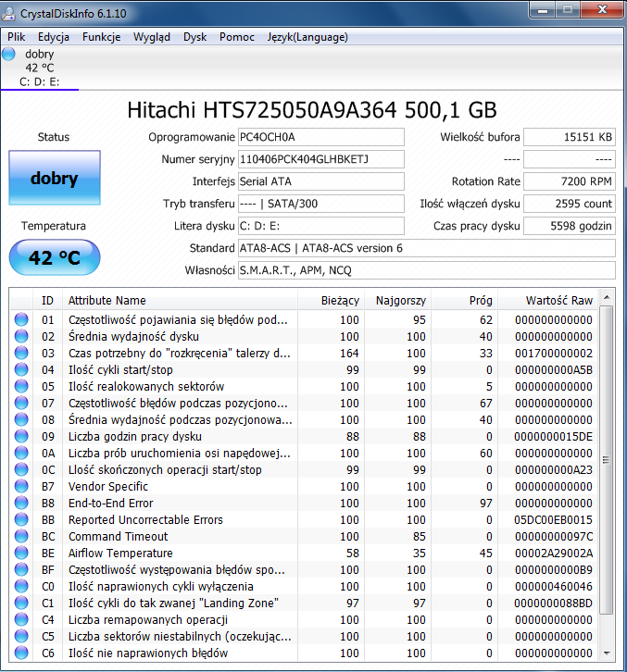Click status icon for attribute BB

pyautogui.click(x=21, y=520)
